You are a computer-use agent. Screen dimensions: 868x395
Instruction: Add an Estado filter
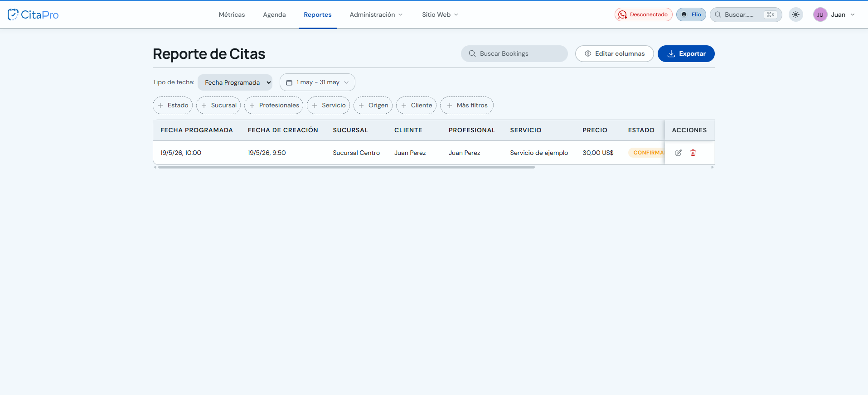pyautogui.click(x=173, y=105)
